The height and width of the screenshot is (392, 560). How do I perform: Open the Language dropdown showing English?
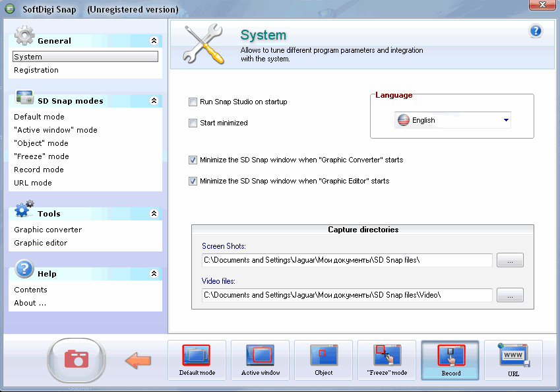(x=452, y=120)
